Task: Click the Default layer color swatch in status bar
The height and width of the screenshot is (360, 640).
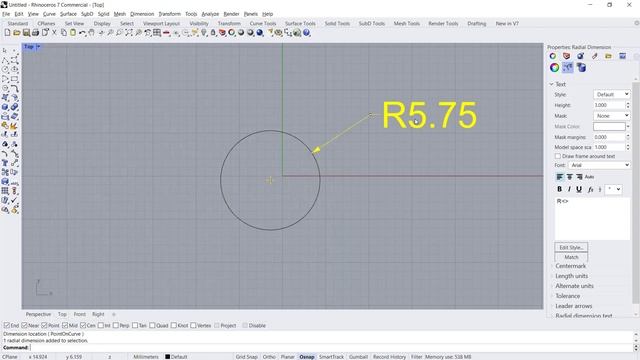Action: click(167, 357)
